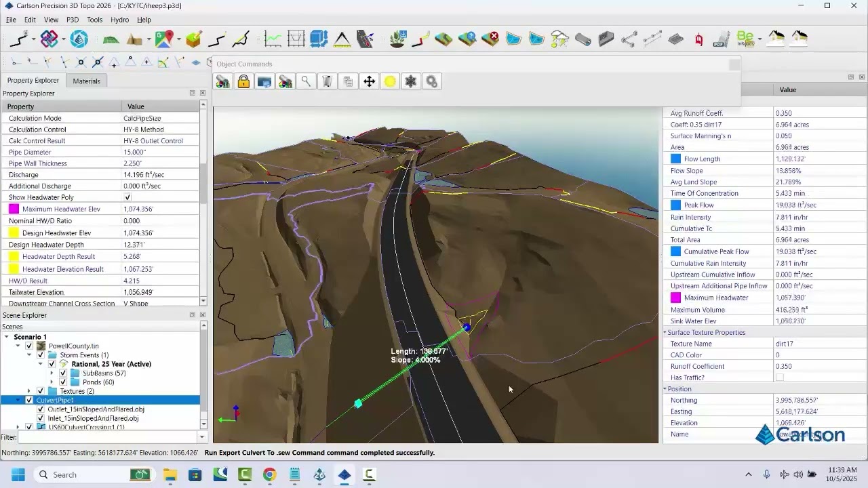Click the road with arrows toolbar icon

(x=365, y=39)
